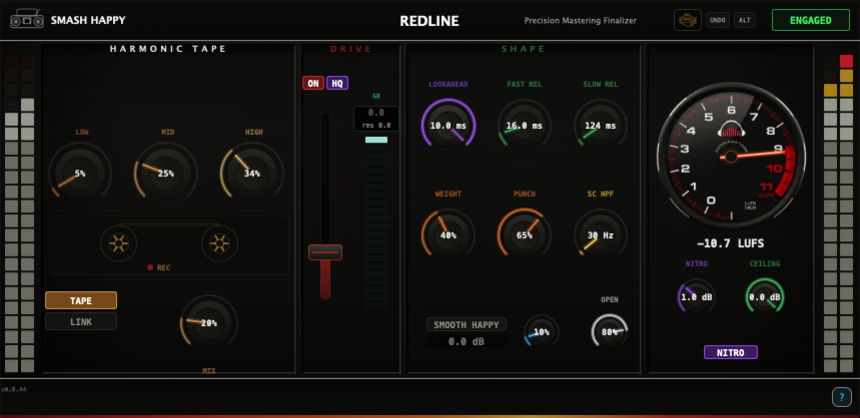Image resolution: width=860 pixels, height=418 pixels.
Task: Click the SHAPE section heading
Action: coord(524,49)
